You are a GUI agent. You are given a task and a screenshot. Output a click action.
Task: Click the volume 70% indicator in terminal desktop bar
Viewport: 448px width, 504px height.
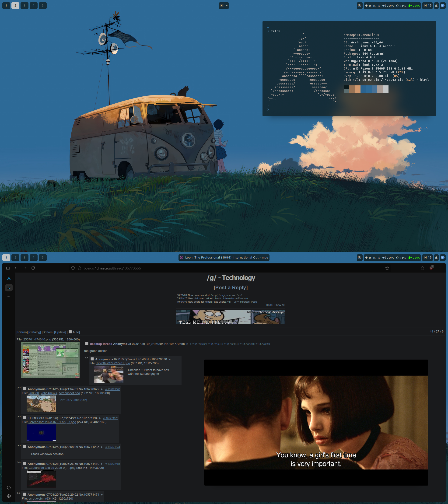tap(388, 6)
